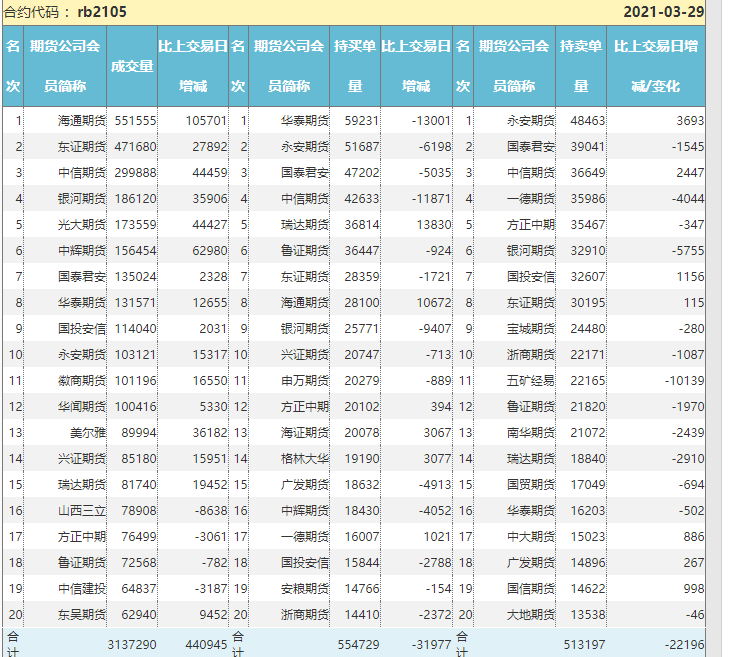
Task: Select 大地期货 in rank 20
Action: 528,614
